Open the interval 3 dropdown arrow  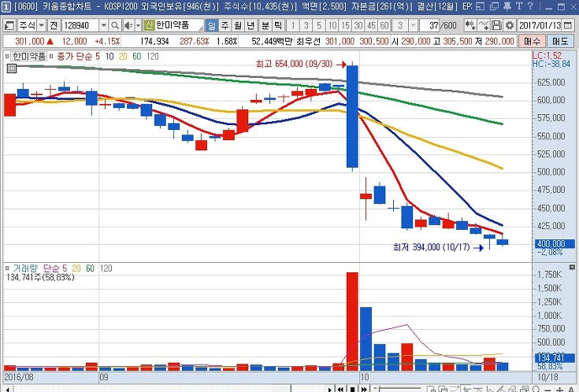[414, 25]
